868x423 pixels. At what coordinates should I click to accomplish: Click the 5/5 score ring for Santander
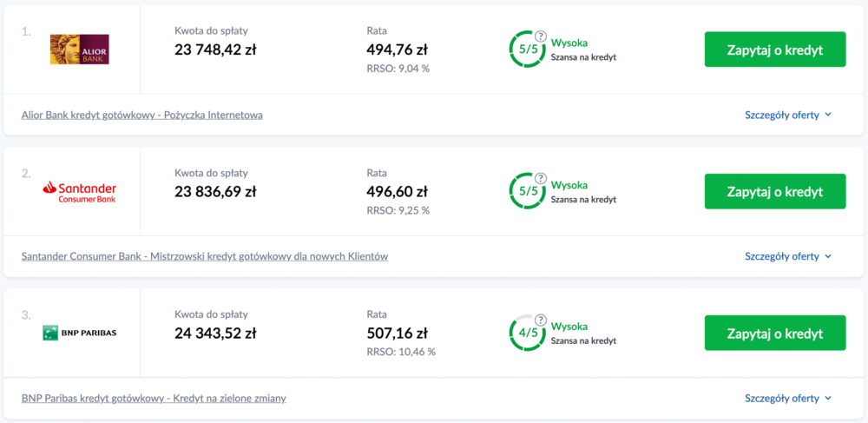point(528,192)
